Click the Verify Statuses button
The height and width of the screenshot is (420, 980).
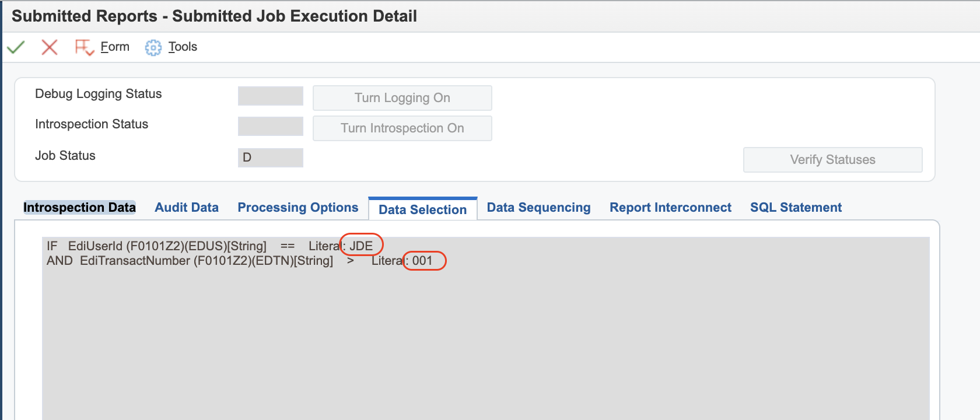[x=832, y=160]
